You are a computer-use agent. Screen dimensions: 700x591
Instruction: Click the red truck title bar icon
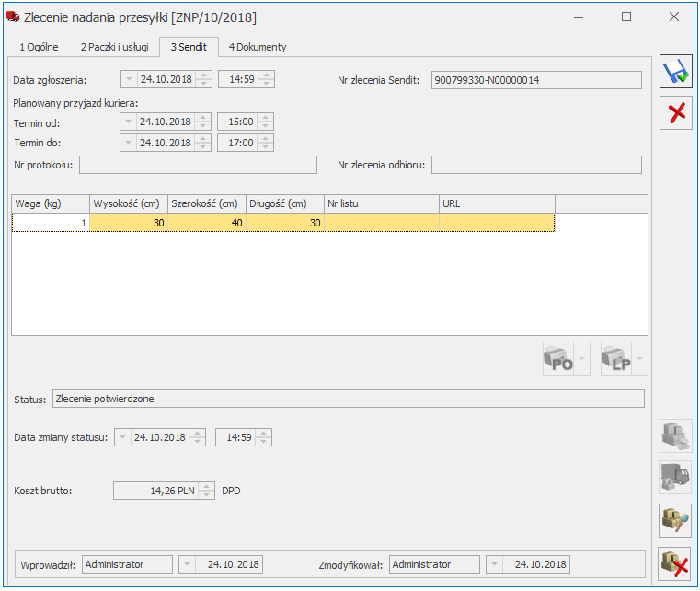pyautogui.click(x=13, y=17)
